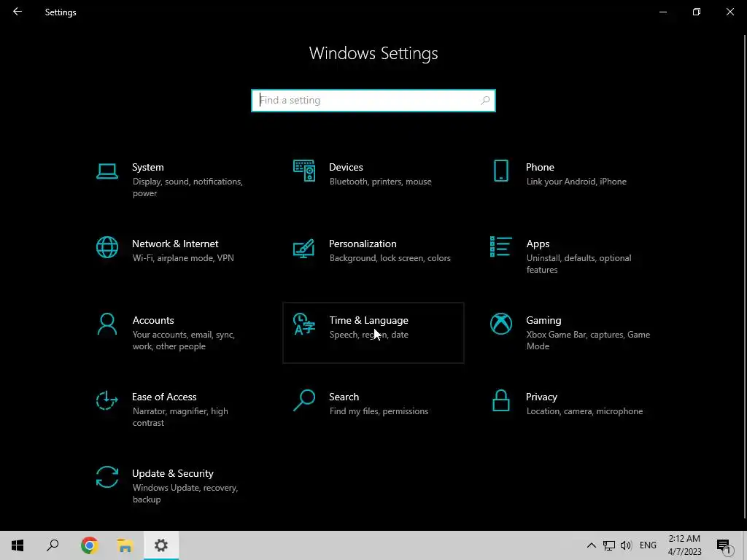Viewport: 747px width, 560px height.
Task: Click 'Narrator, magnifier, high contrast' text
Action: coord(180,416)
